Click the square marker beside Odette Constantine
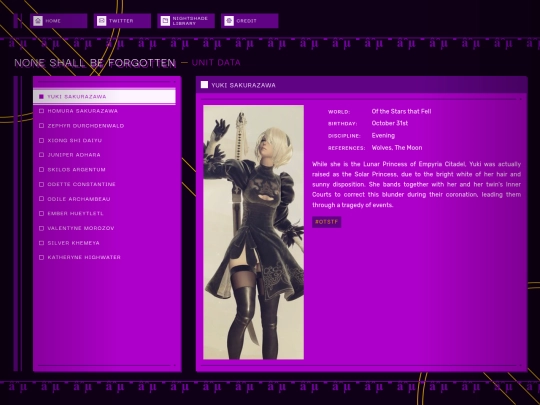This screenshot has width=540, height=405. pos(41,184)
